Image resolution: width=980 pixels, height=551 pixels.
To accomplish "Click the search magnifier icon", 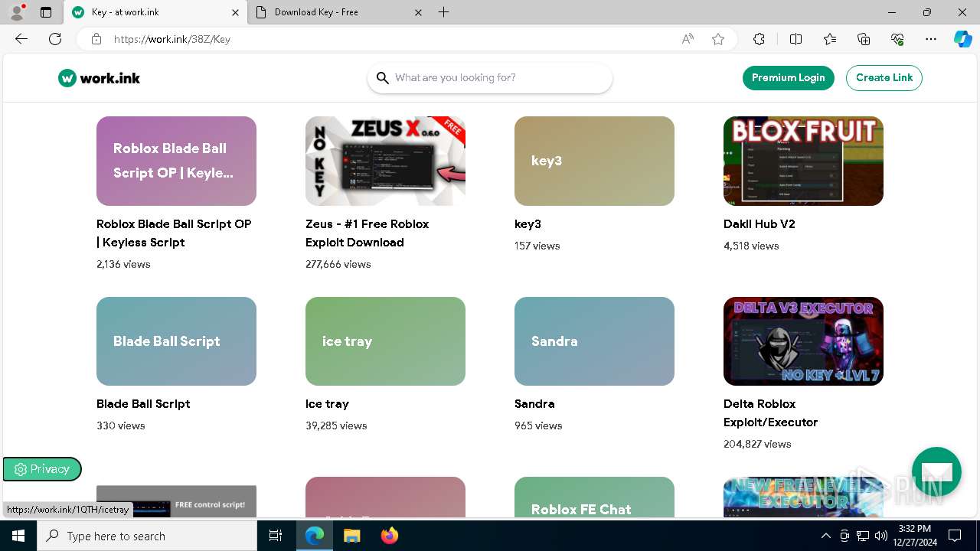I will pyautogui.click(x=383, y=78).
